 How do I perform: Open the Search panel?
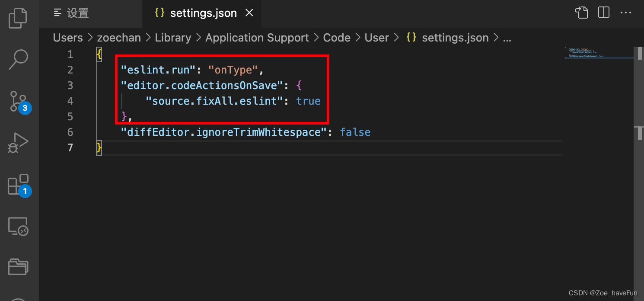(18, 60)
